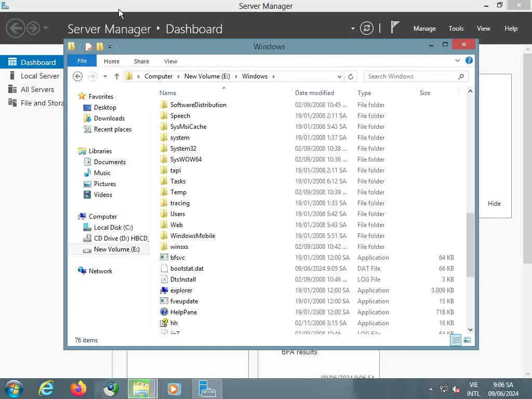
Task: Open media player taskbar icon
Action: pos(175,389)
